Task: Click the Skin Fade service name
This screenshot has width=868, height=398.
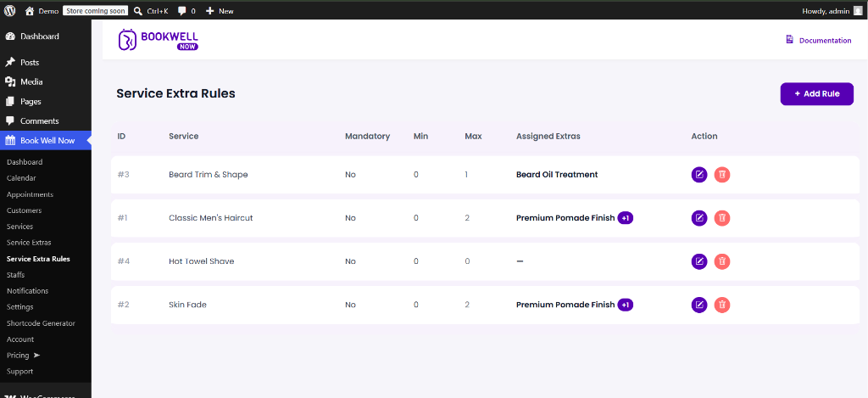Action: 187,305
